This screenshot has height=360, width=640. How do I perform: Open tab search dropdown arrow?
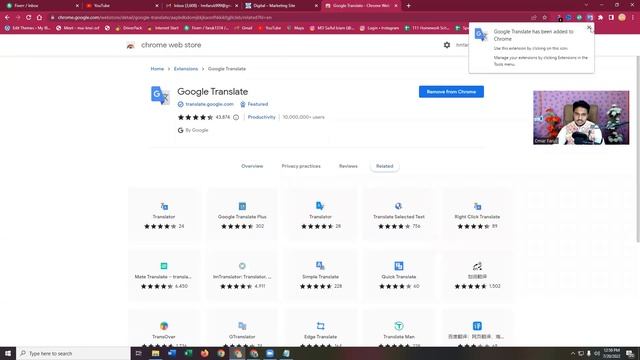point(586,5)
